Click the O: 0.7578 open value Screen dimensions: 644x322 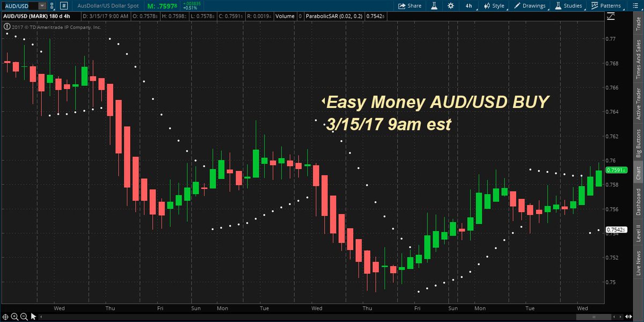pos(145,17)
